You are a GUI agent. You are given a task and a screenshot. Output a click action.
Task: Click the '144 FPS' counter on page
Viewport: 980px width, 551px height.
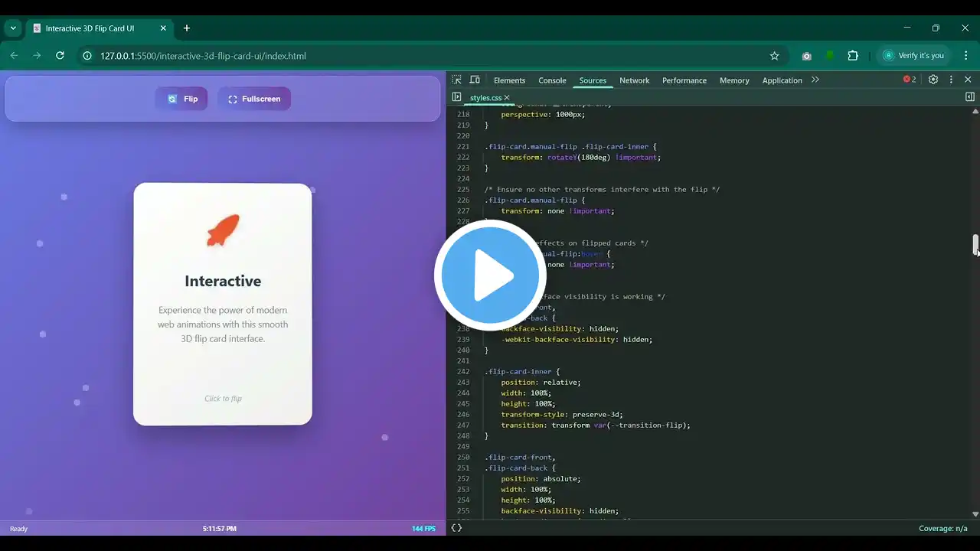(423, 529)
